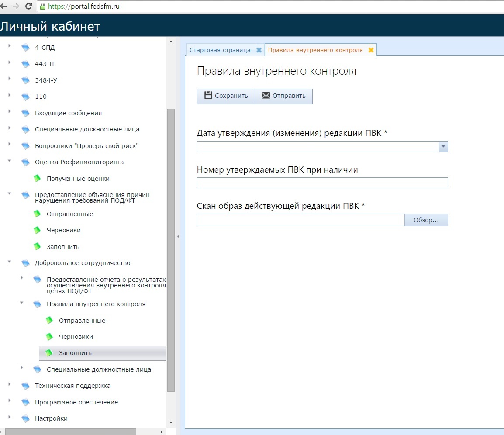504x435 pixels.
Task: Click the Дата утверждения date input field
Action: [318, 147]
